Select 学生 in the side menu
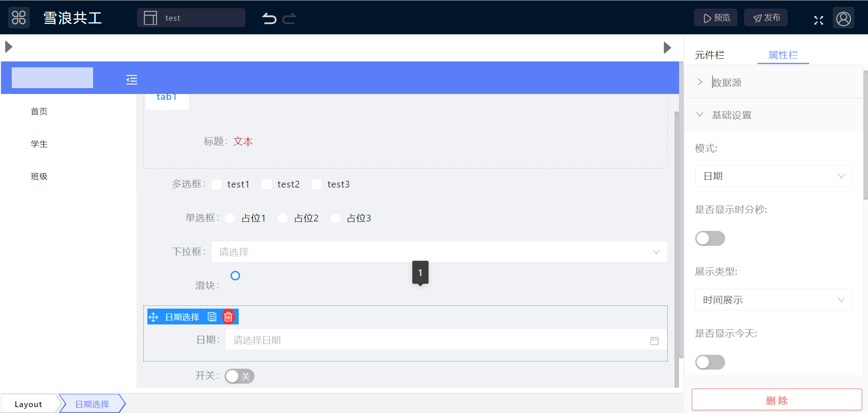The height and width of the screenshot is (413, 868). (x=39, y=144)
